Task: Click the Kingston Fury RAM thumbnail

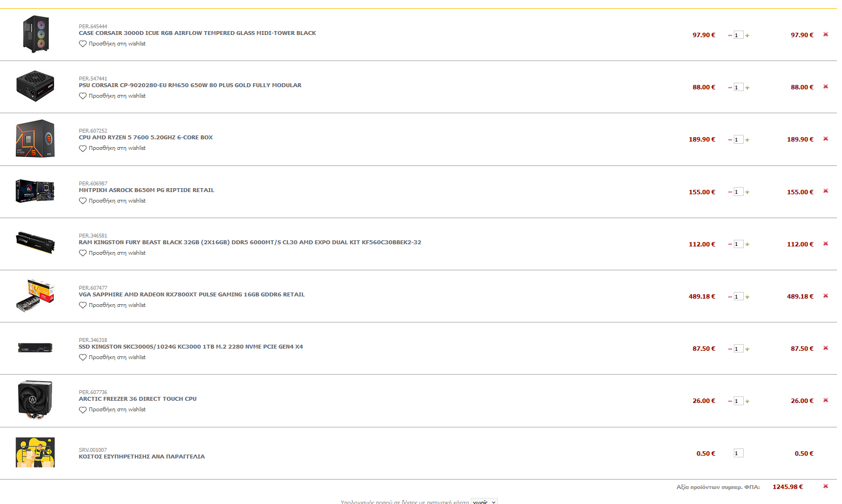Action: coord(36,243)
